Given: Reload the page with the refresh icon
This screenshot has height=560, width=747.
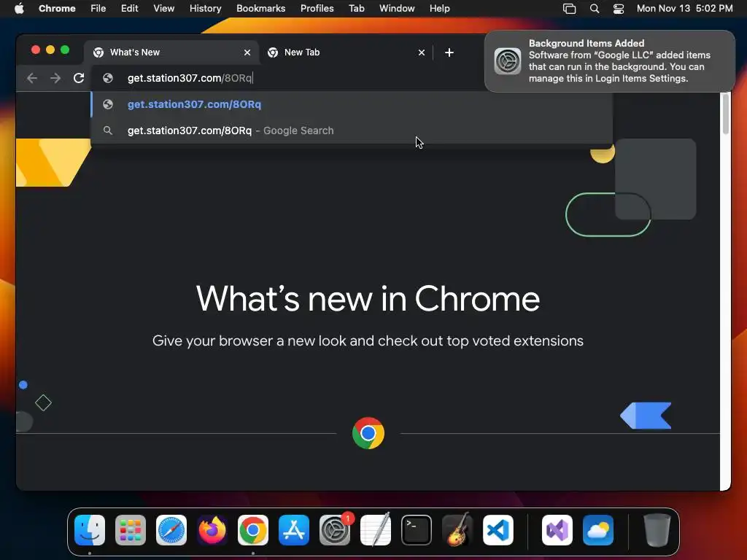Looking at the screenshot, I should tap(79, 78).
